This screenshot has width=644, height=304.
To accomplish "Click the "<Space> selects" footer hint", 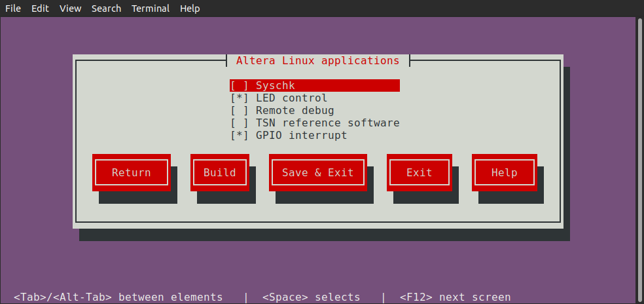I will tap(311, 297).
